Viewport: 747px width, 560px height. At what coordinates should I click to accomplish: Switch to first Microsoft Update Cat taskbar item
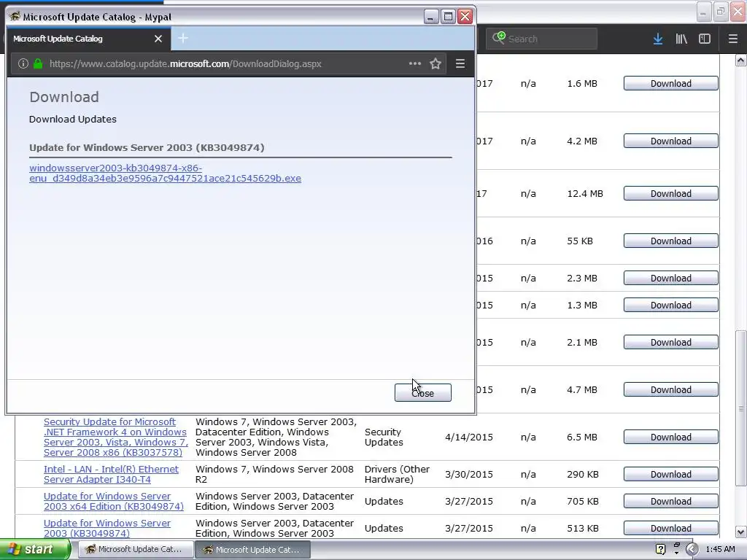[x=136, y=550]
